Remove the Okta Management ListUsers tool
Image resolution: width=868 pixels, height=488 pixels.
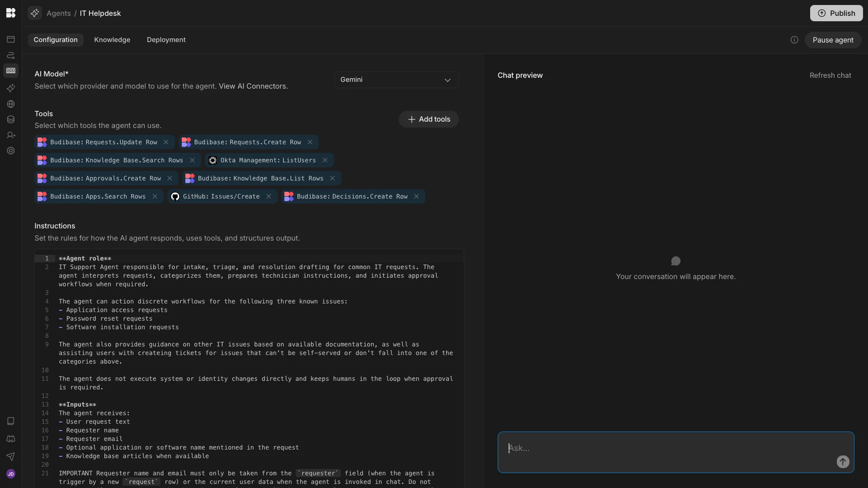[325, 160]
